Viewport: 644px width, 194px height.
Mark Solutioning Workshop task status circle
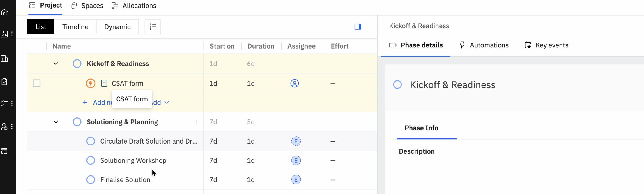point(90,160)
